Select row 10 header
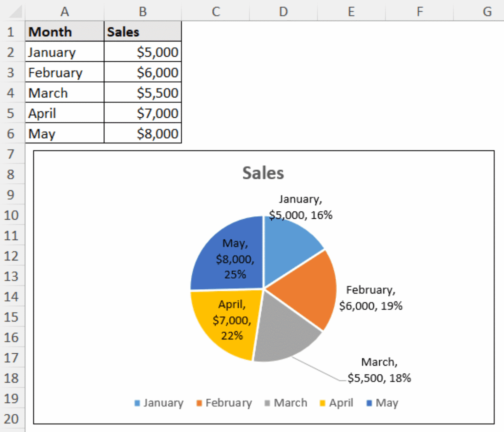 tap(12, 215)
